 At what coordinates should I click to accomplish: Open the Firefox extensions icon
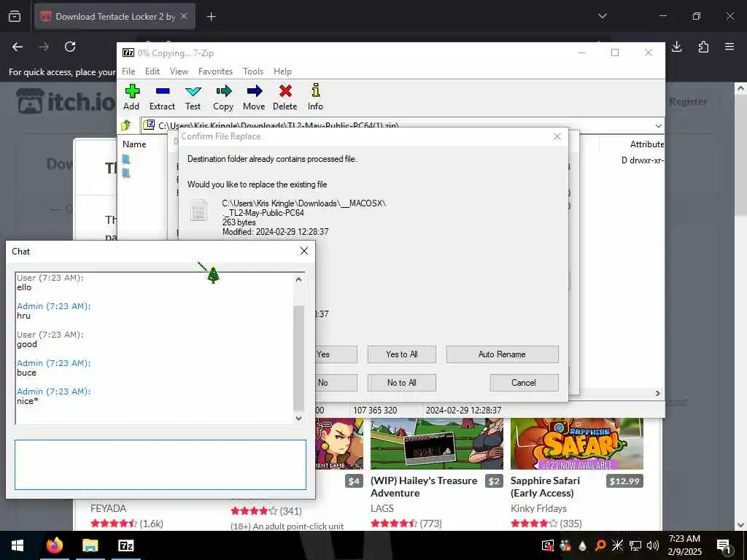[703, 47]
